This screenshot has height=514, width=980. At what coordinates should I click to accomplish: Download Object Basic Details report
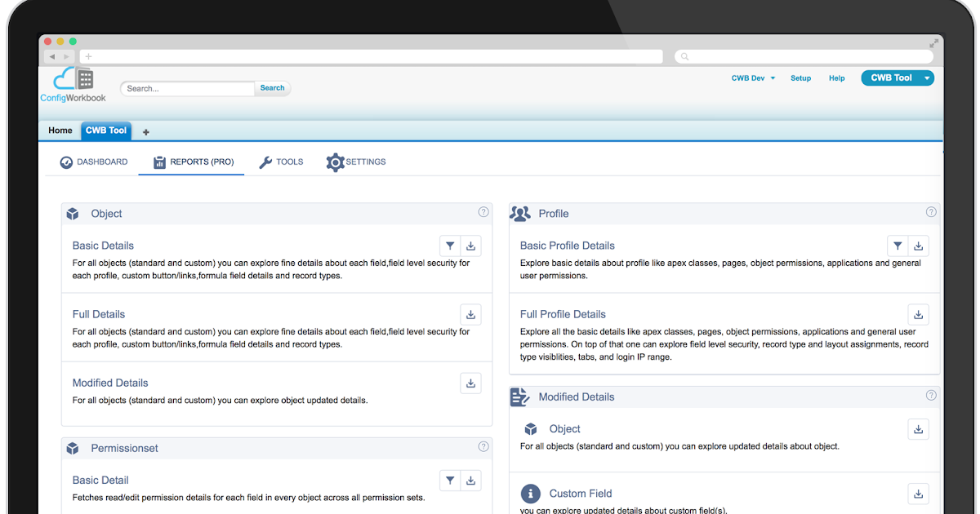pyautogui.click(x=471, y=246)
